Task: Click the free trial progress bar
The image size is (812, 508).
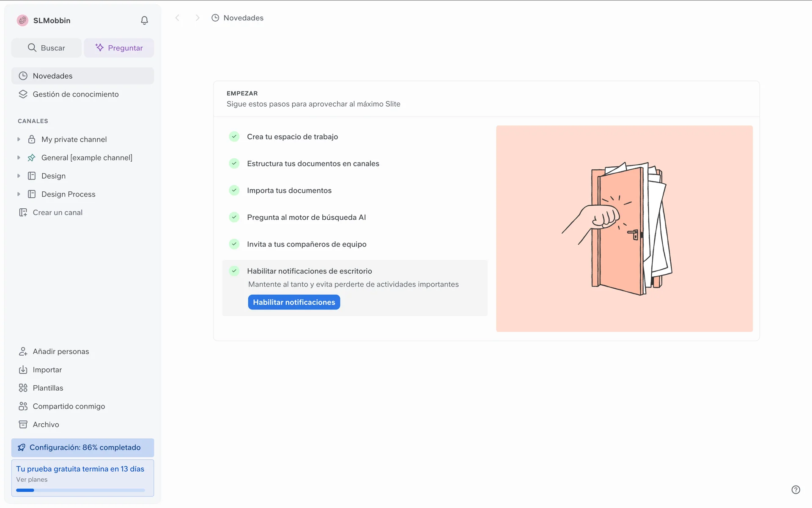Action: 80,490
